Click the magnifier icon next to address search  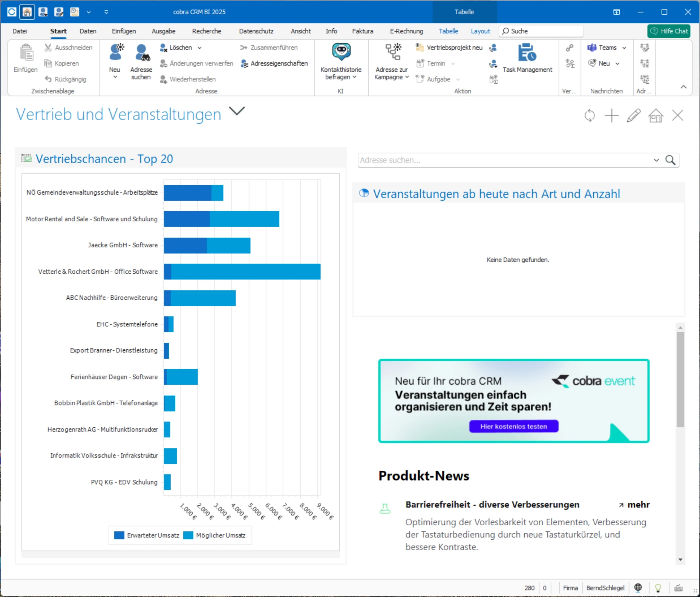[670, 160]
